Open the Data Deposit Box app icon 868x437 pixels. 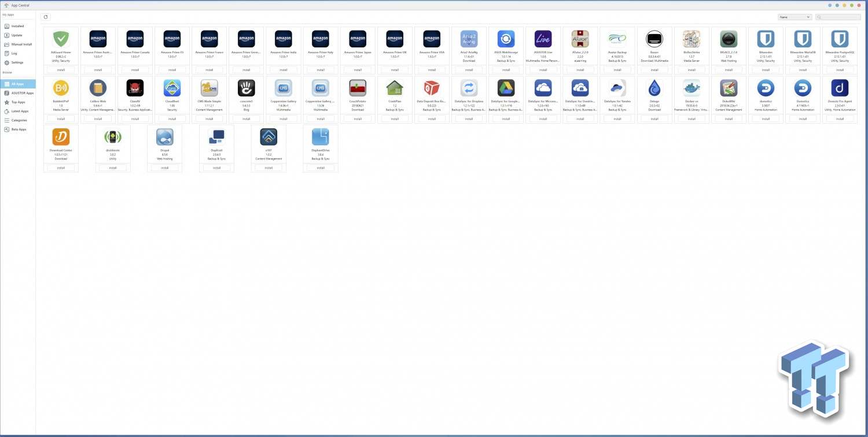click(x=432, y=88)
